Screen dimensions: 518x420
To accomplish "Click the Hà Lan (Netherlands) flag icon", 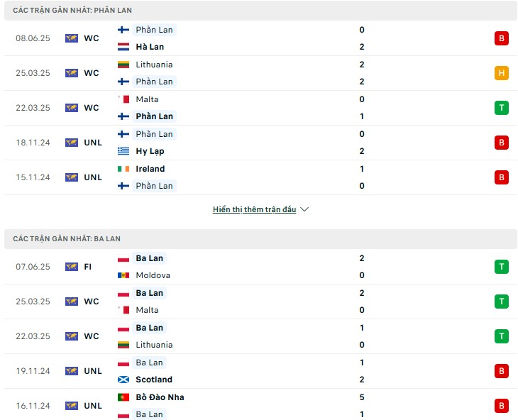I will tap(123, 47).
